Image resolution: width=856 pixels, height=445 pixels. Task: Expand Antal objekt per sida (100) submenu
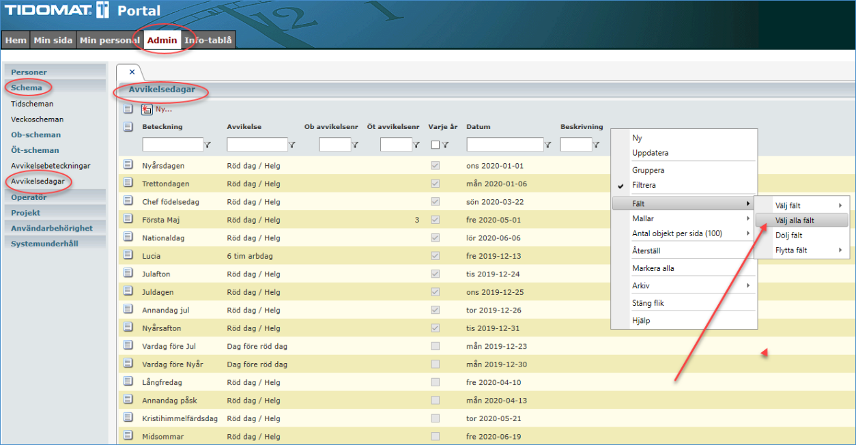(683, 233)
